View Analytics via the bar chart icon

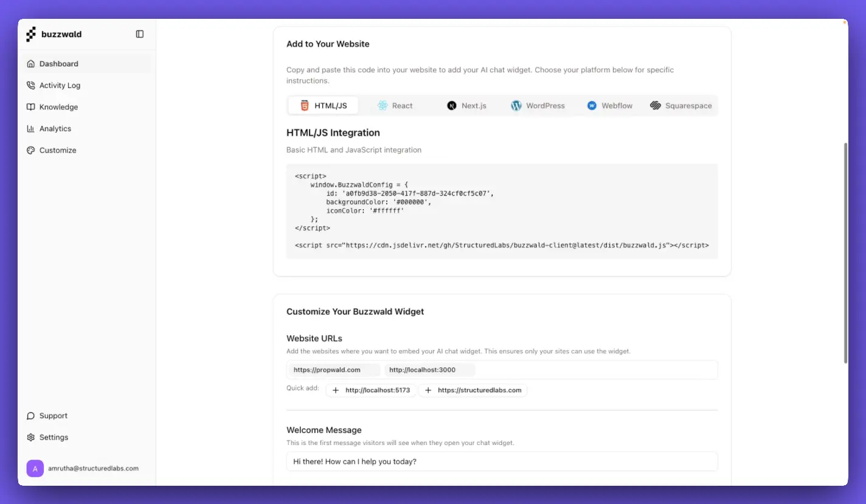[30, 128]
